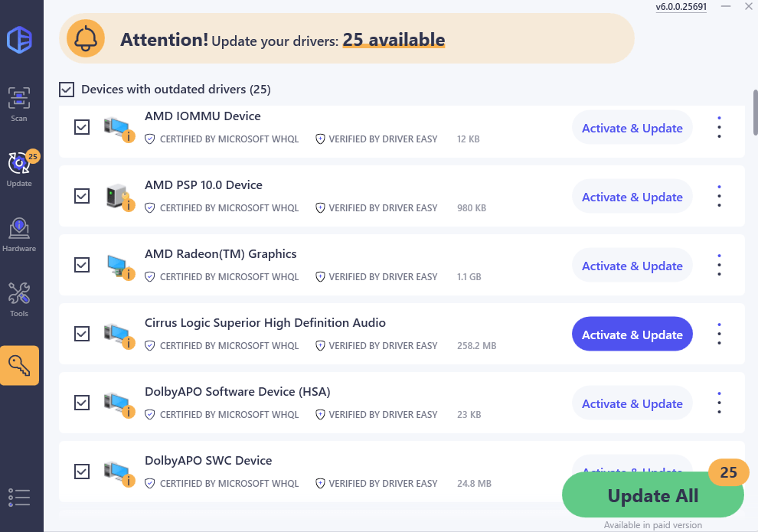Toggle Devices with outdated drivers checkbox
This screenshot has width=758, height=532.
67,90
